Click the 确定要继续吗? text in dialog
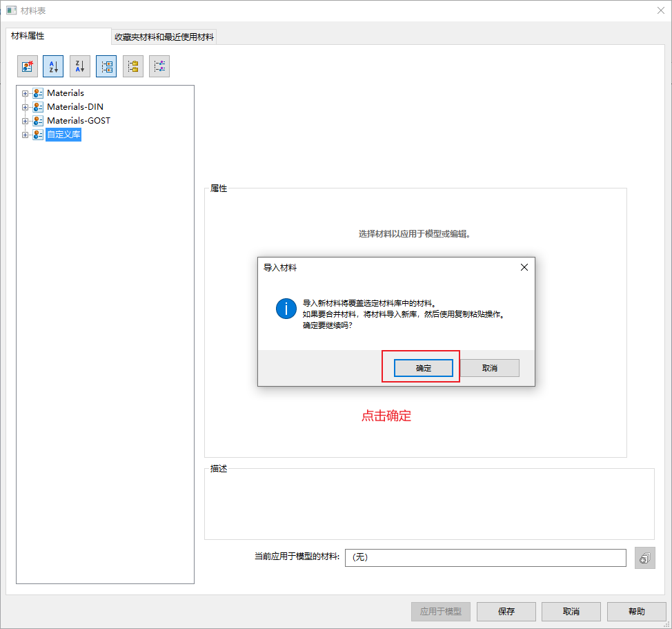The width and height of the screenshot is (672, 629). pos(328,325)
